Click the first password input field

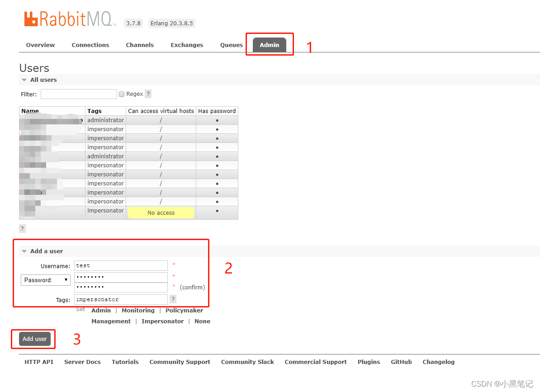tap(121, 277)
